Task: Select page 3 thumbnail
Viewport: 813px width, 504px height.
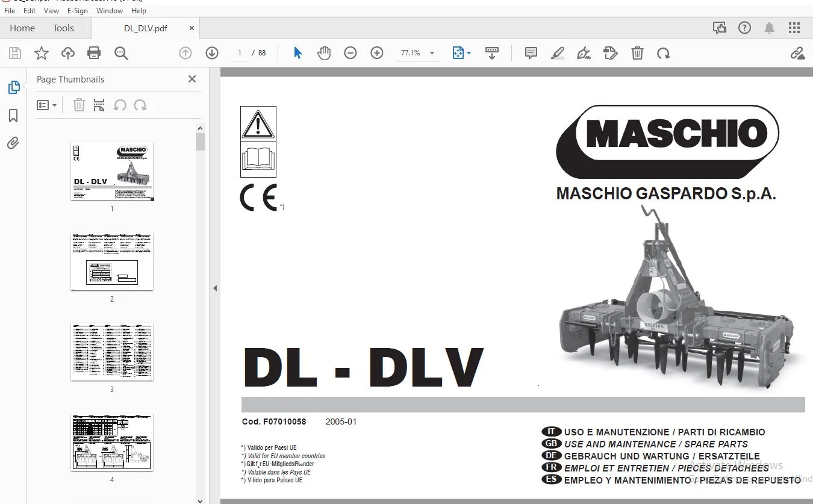Action: (112, 352)
